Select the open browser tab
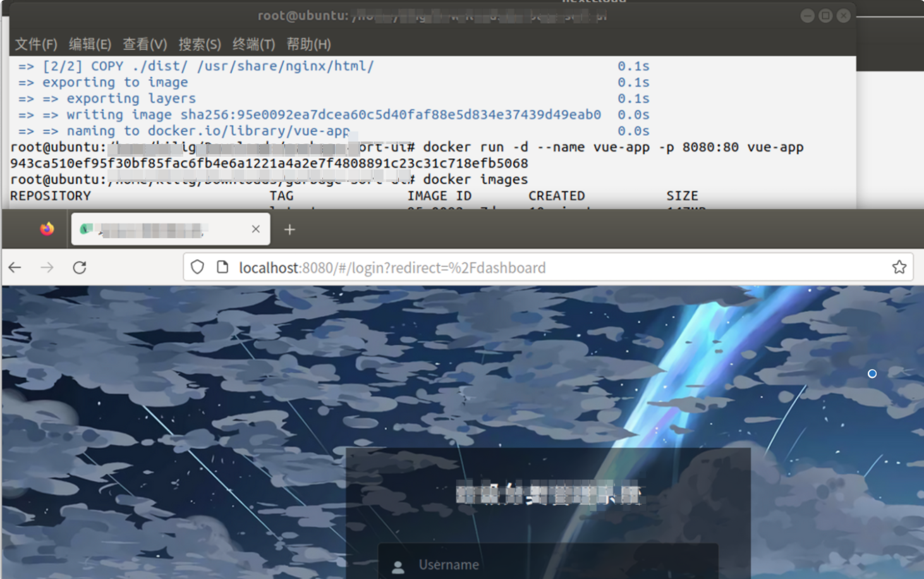Image resolution: width=924 pixels, height=579 pixels. pos(158,229)
